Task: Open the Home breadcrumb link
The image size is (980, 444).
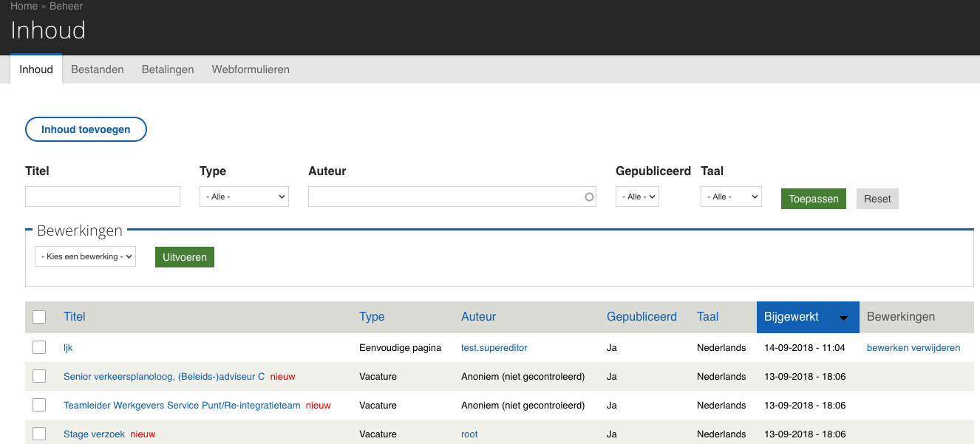Action: tap(24, 6)
